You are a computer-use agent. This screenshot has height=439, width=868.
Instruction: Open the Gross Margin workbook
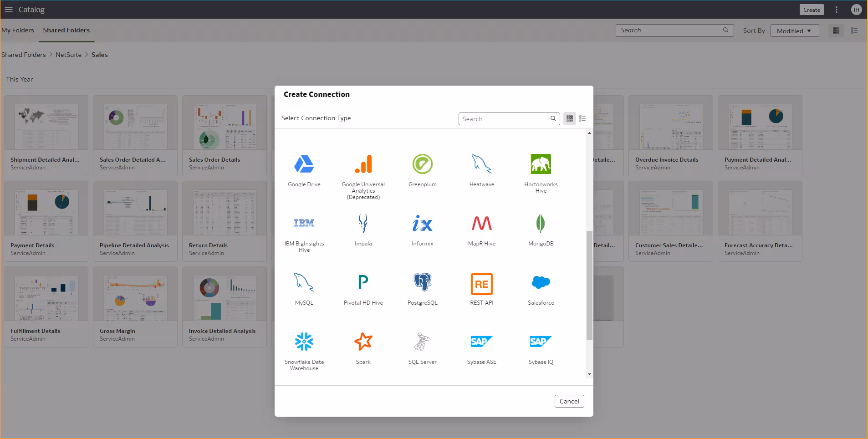(x=135, y=306)
